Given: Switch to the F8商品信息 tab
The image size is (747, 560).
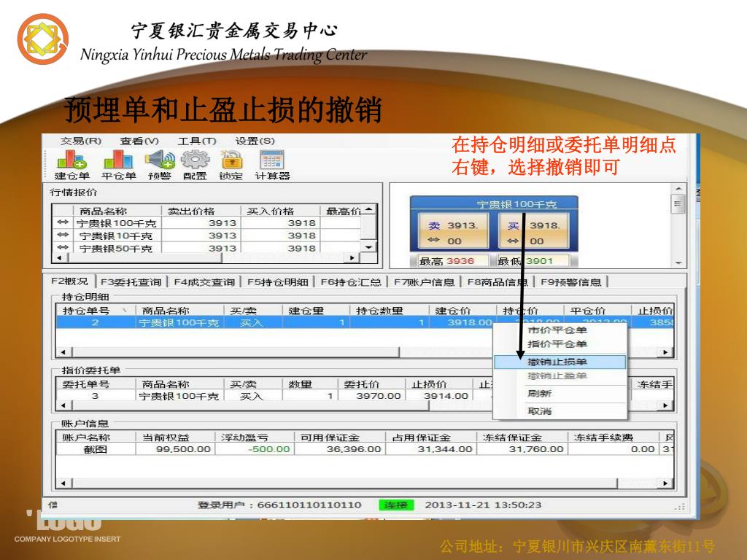Looking at the screenshot, I should coord(498,282).
